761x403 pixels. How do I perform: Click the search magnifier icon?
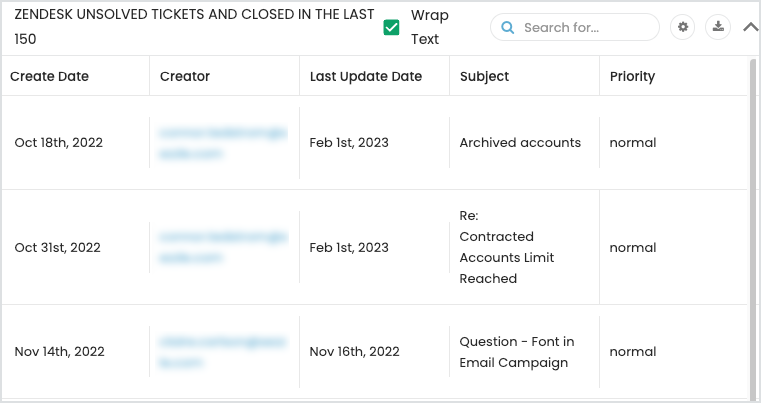tap(508, 27)
